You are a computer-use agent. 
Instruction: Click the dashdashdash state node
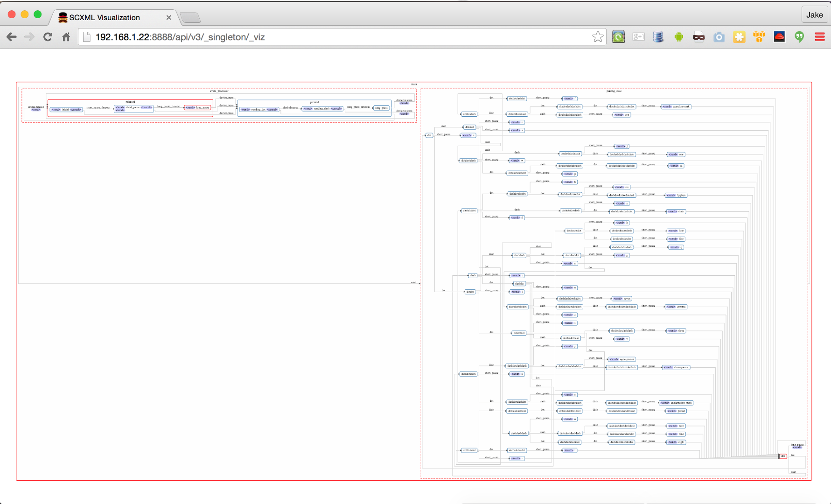(519, 433)
